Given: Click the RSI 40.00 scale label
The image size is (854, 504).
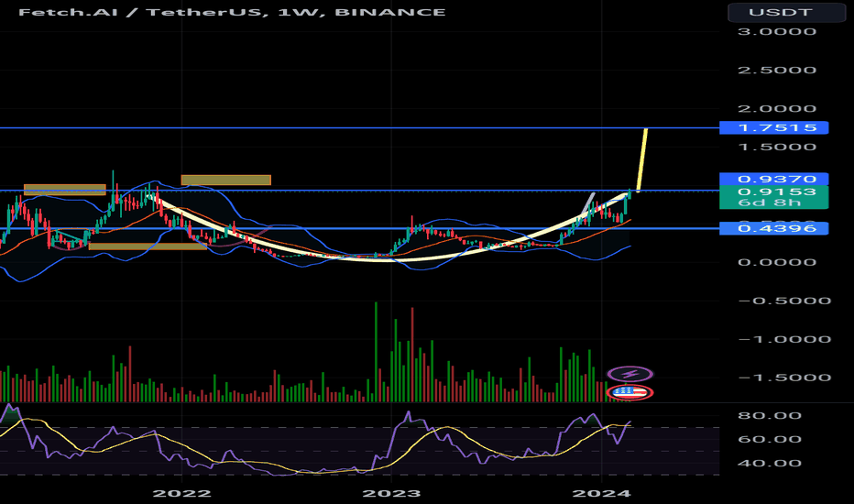Looking at the screenshot, I should (x=769, y=463).
